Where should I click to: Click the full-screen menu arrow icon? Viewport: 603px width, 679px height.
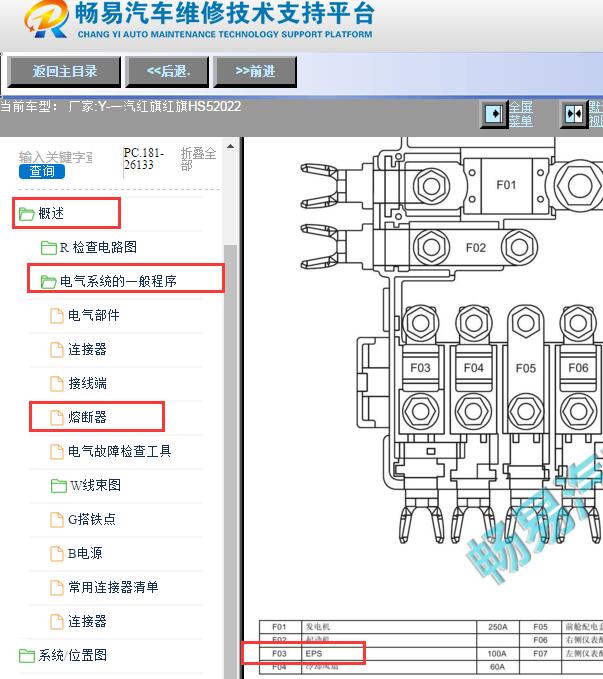coord(494,114)
